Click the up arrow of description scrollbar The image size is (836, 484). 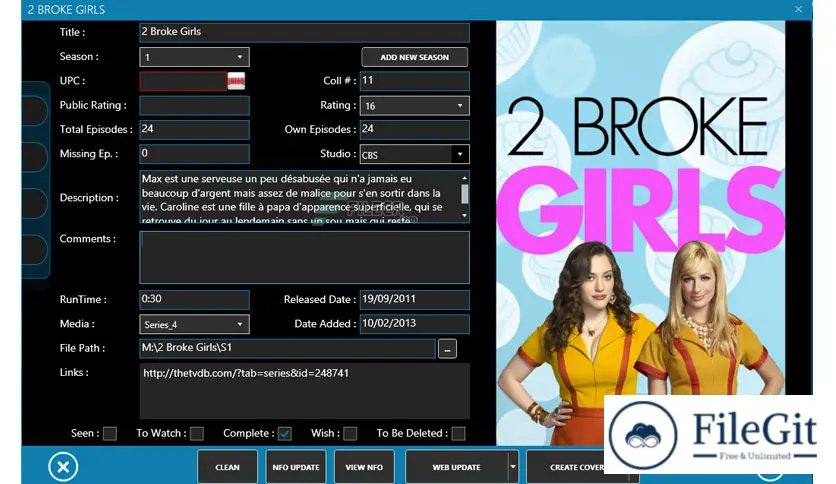[464, 178]
